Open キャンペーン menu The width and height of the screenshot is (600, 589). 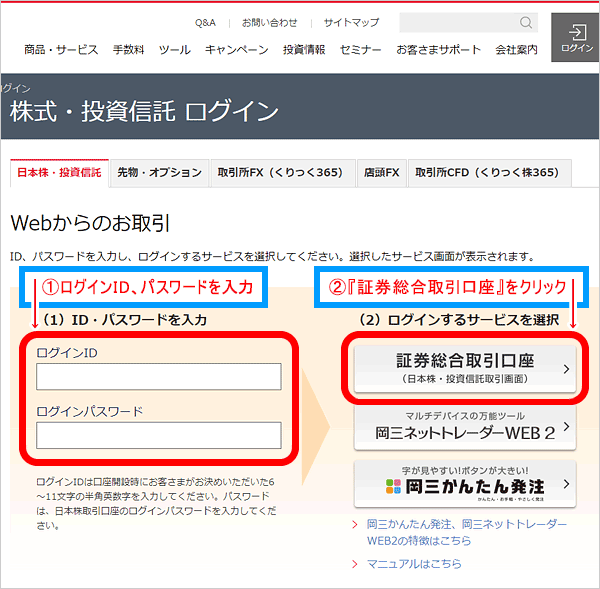pos(236,50)
